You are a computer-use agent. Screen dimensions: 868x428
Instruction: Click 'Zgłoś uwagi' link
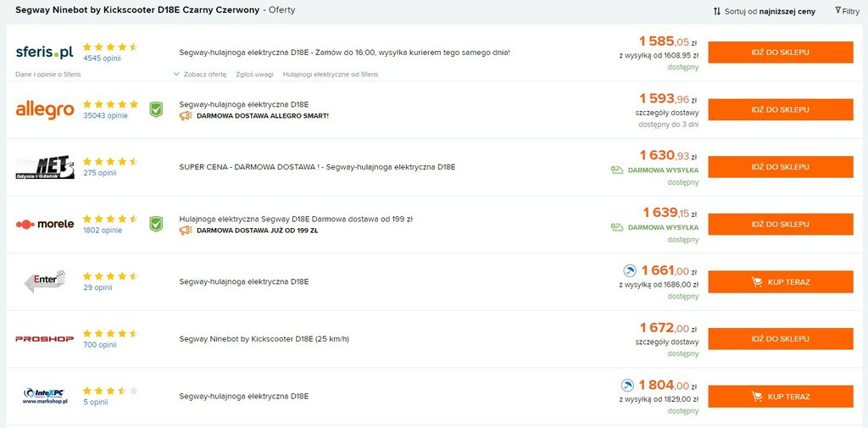254,75
